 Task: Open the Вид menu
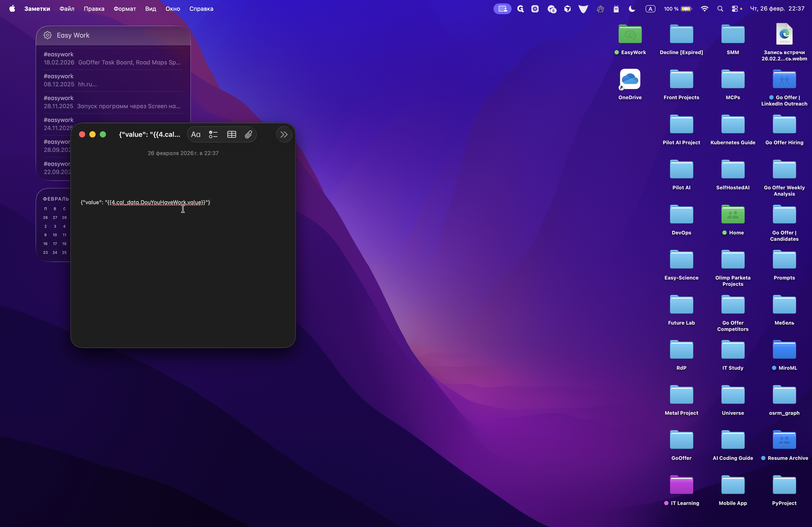150,9
